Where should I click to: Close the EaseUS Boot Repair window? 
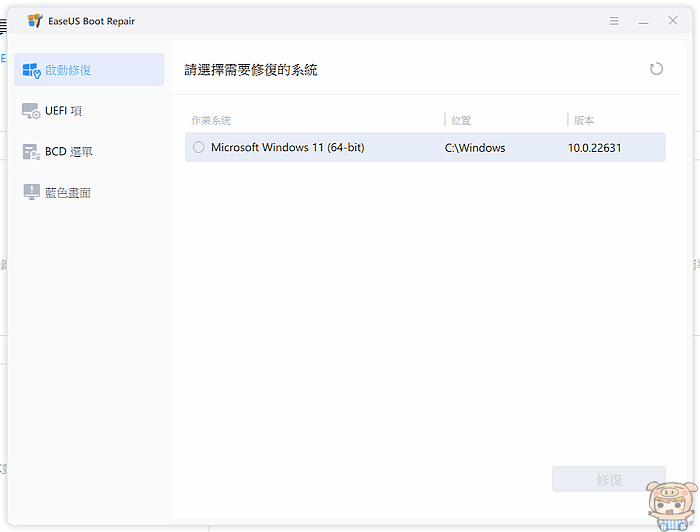click(673, 20)
